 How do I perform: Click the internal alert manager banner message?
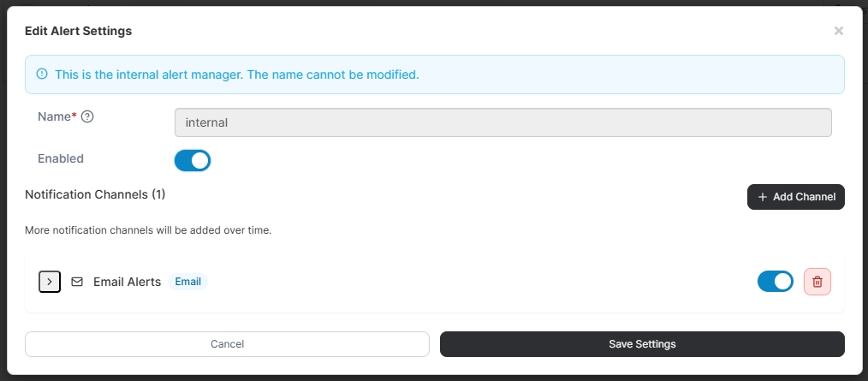pyautogui.click(x=236, y=74)
